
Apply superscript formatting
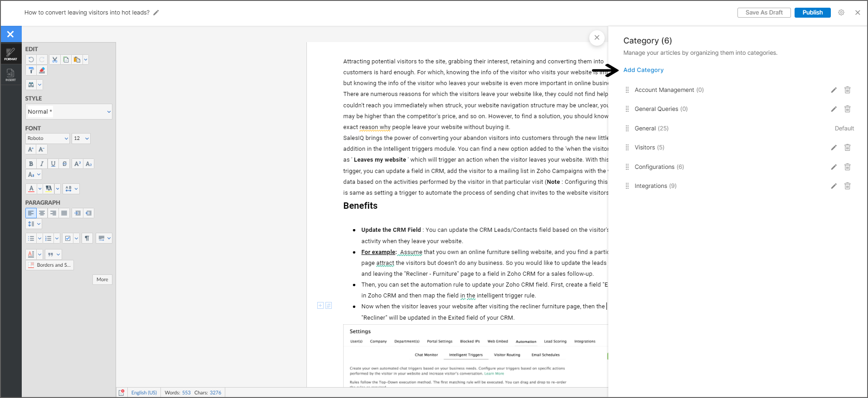coord(78,164)
